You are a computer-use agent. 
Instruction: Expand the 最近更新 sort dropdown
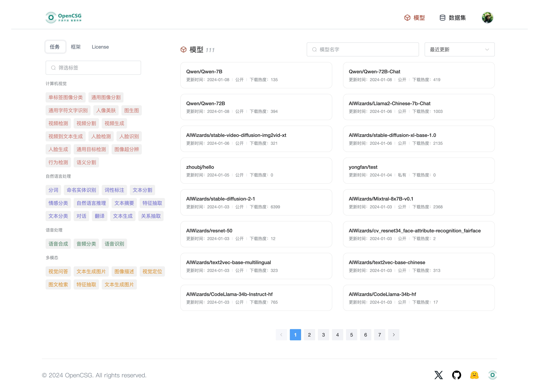(x=459, y=49)
